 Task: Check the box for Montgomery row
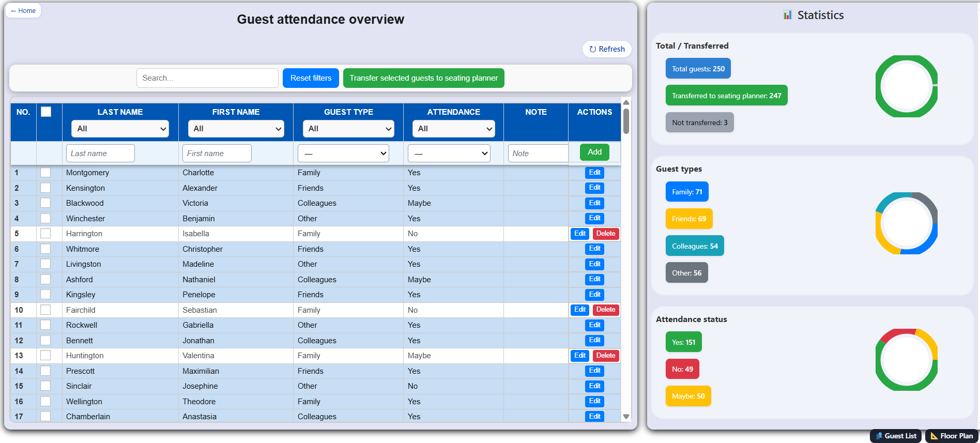45,173
